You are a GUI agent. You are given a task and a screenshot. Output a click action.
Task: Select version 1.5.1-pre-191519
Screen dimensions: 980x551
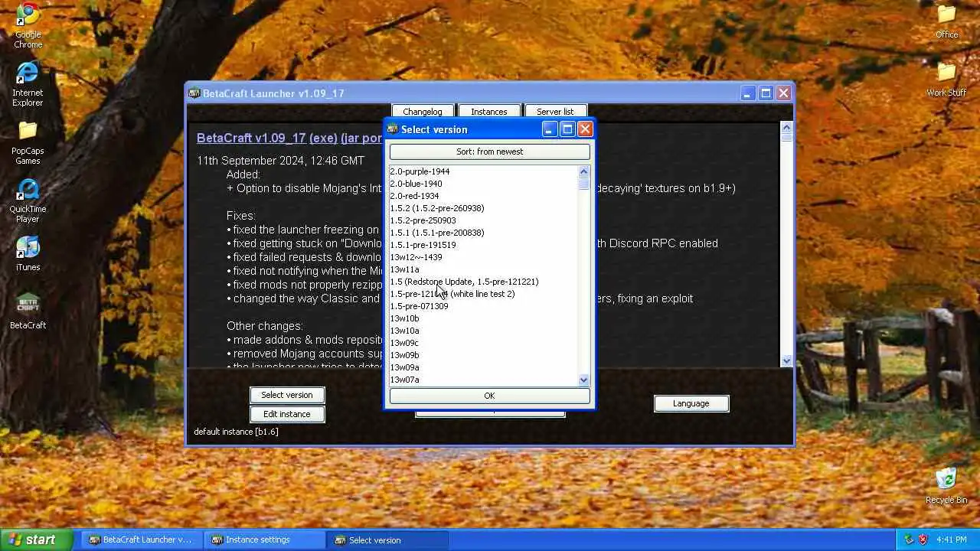point(484,245)
